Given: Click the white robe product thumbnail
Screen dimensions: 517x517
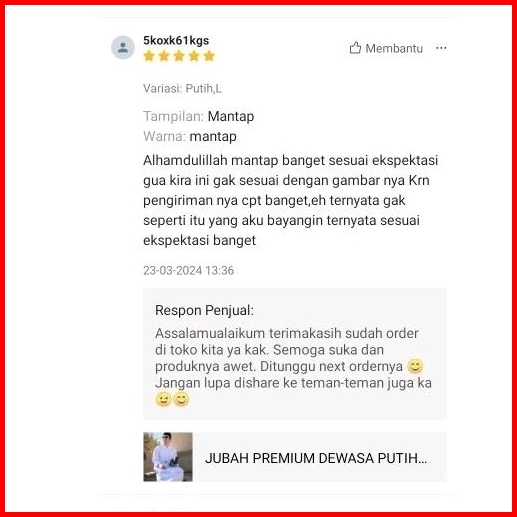Looking at the screenshot, I should (168, 457).
